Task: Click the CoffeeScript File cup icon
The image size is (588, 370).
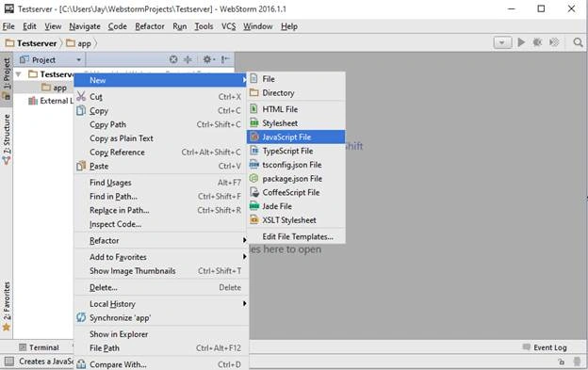Action: 254,192
